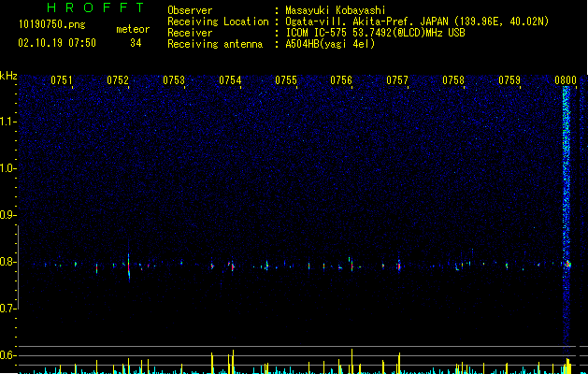Click the 0759 time marker

click(509, 80)
